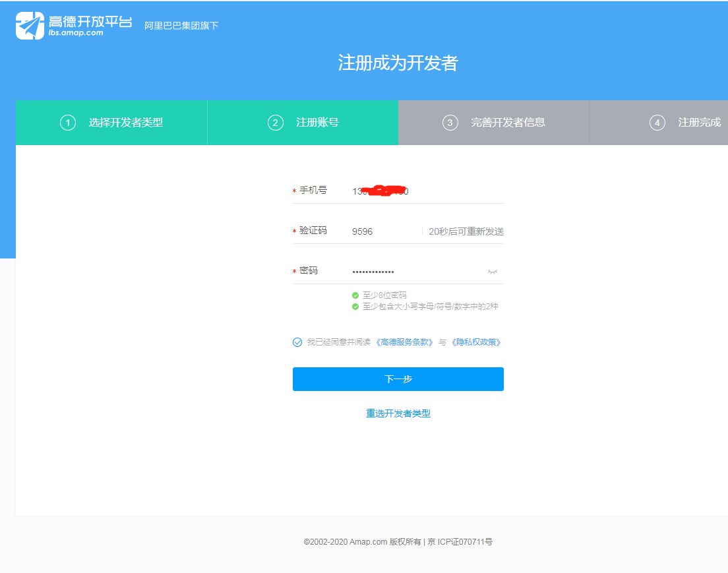Click the step 4 circle number icon
728x573 pixels.
[657, 123]
